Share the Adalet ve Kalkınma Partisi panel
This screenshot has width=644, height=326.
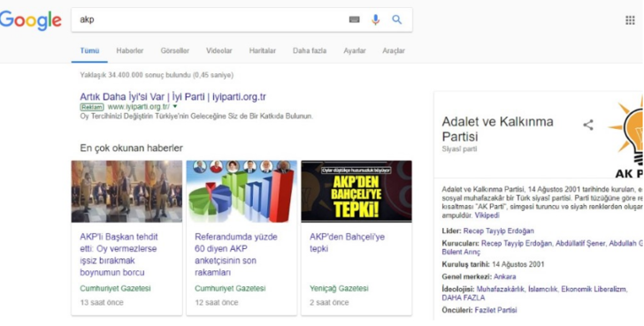click(x=588, y=125)
